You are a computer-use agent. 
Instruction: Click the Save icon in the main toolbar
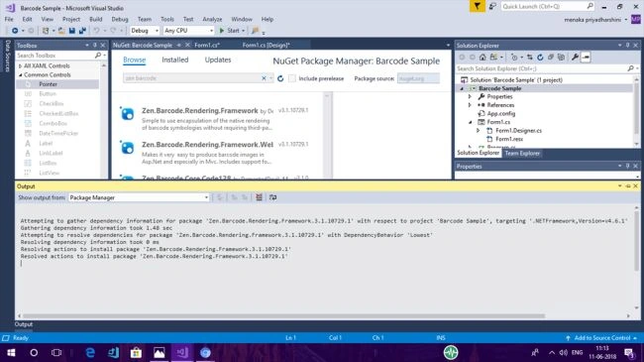coord(72,31)
